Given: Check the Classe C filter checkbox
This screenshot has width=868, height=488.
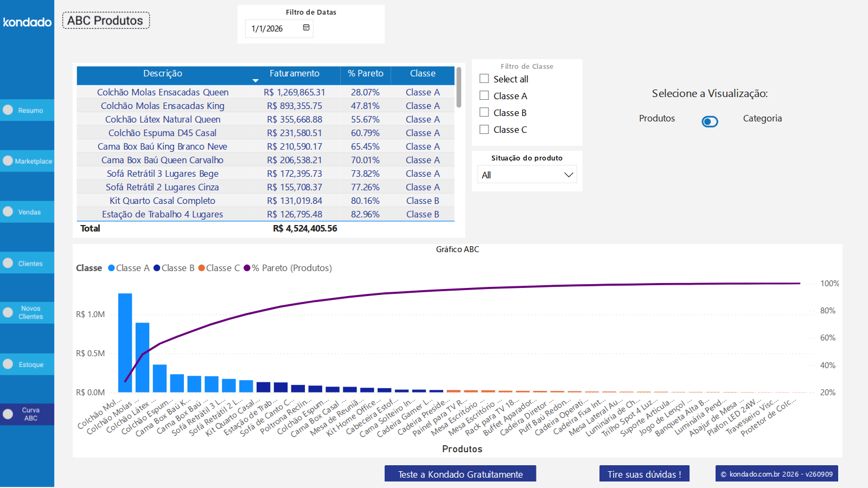Looking at the screenshot, I should [x=484, y=130].
